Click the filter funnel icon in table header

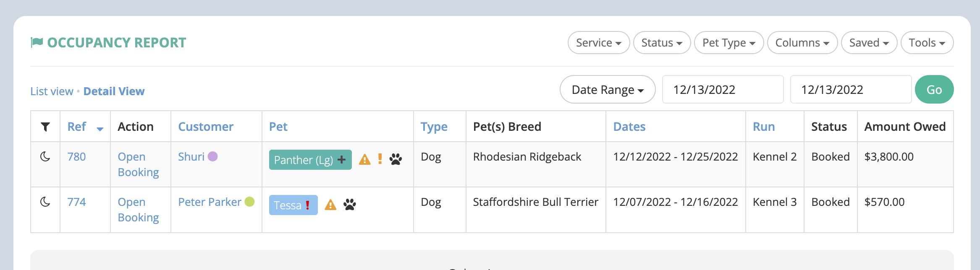pos(45,127)
